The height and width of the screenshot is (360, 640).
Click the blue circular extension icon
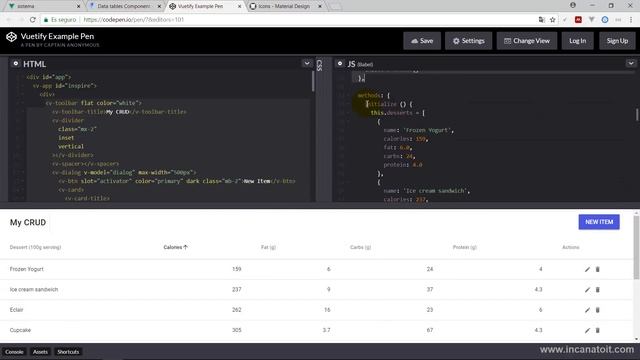[605, 20]
